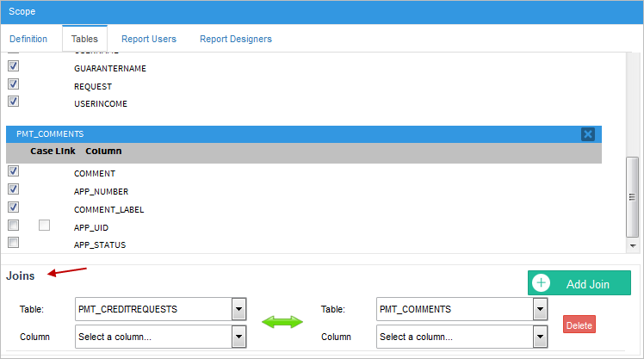Image resolution: width=644 pixels, height=359 pixels.
Task: Switch to the Definition tab
Action: [x=28, y=39]
